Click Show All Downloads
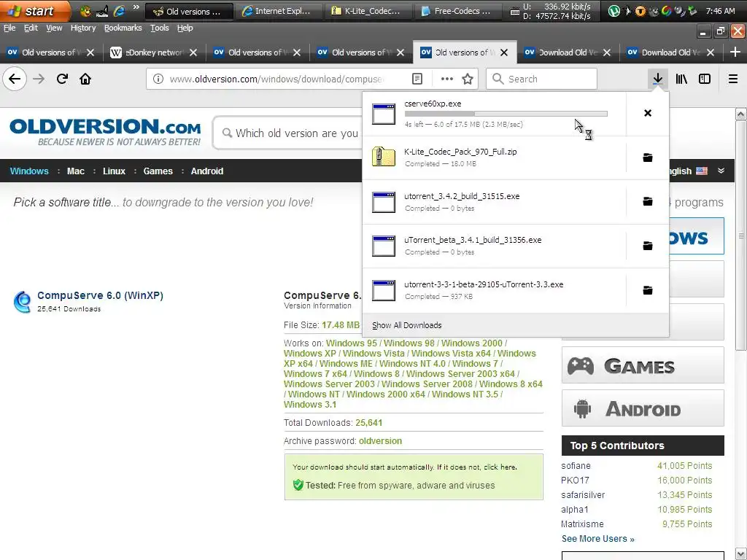Screen dimensions: 747x560 click(x=407, y=325)
